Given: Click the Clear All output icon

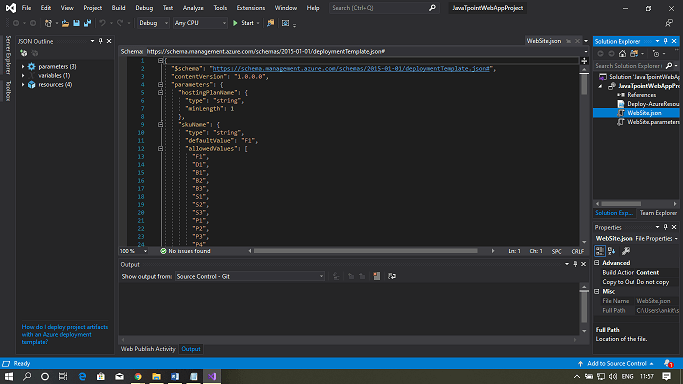Looking at the screenshot, I should pos(377,276).
